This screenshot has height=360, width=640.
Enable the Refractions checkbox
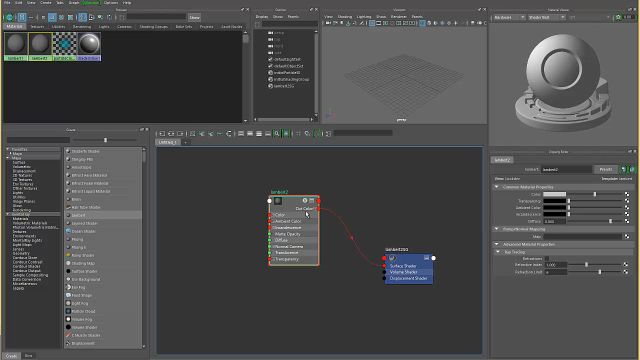coord(547,258)
